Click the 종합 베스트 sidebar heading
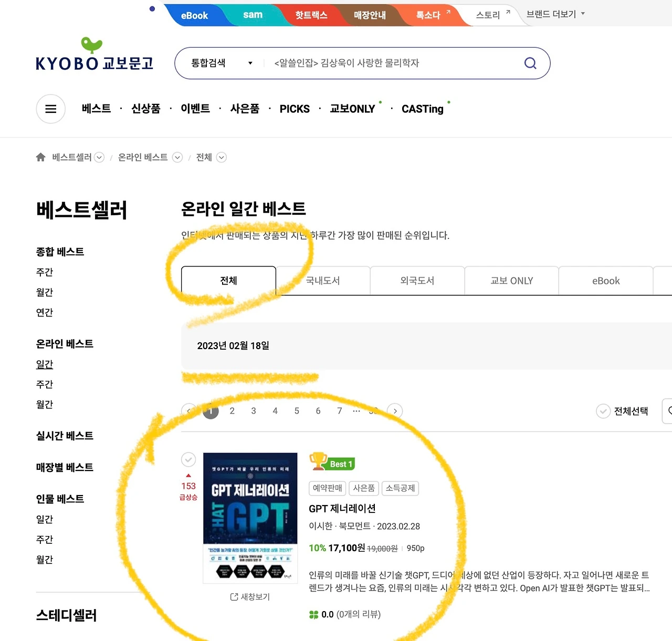This screenshot has width=672, height=641. click(60, 251)
